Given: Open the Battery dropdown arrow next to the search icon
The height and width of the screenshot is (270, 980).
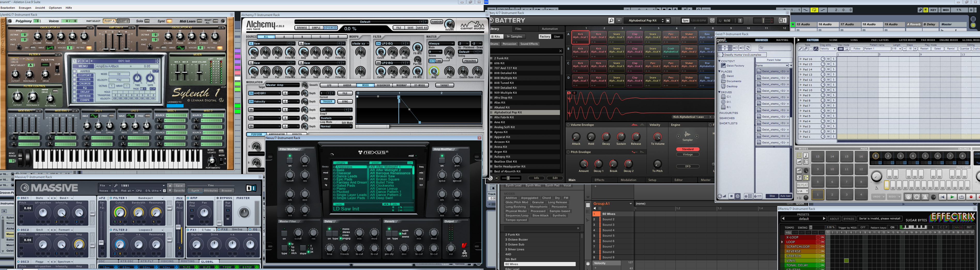Looking at the screenshot, I should click(619, 20).
